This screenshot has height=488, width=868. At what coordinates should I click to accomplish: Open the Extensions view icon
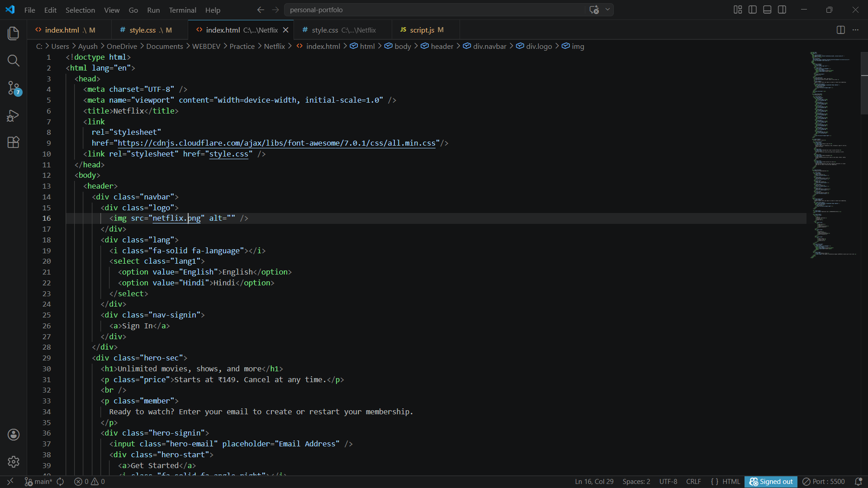(13, 142)
